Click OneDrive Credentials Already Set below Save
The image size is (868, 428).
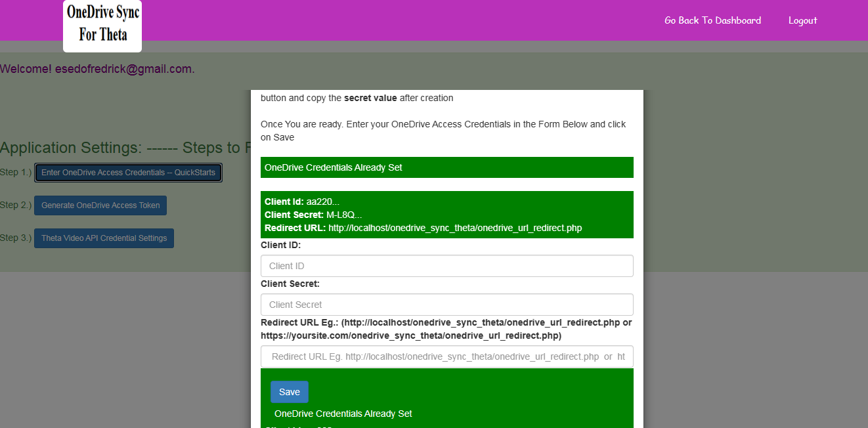tap(343, 414)
